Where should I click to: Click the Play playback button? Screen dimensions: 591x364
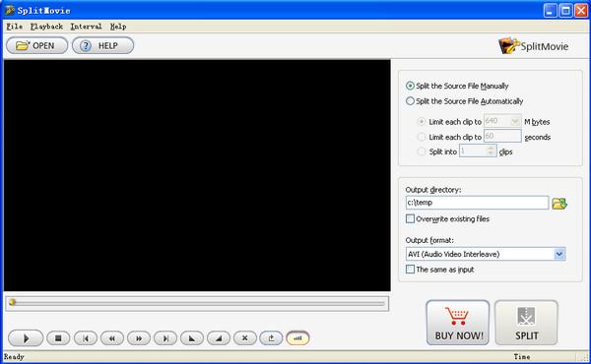(x=26, y=338)
